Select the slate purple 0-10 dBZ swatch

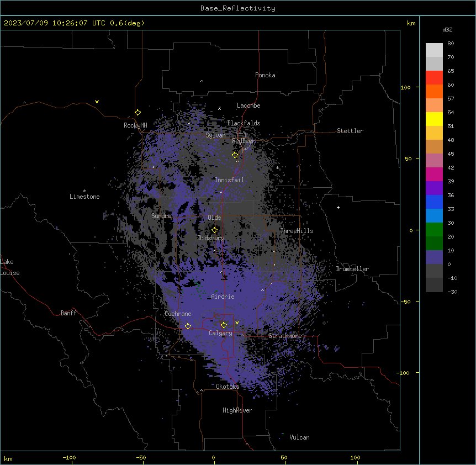pyautogui.click(x=434, y=257)
